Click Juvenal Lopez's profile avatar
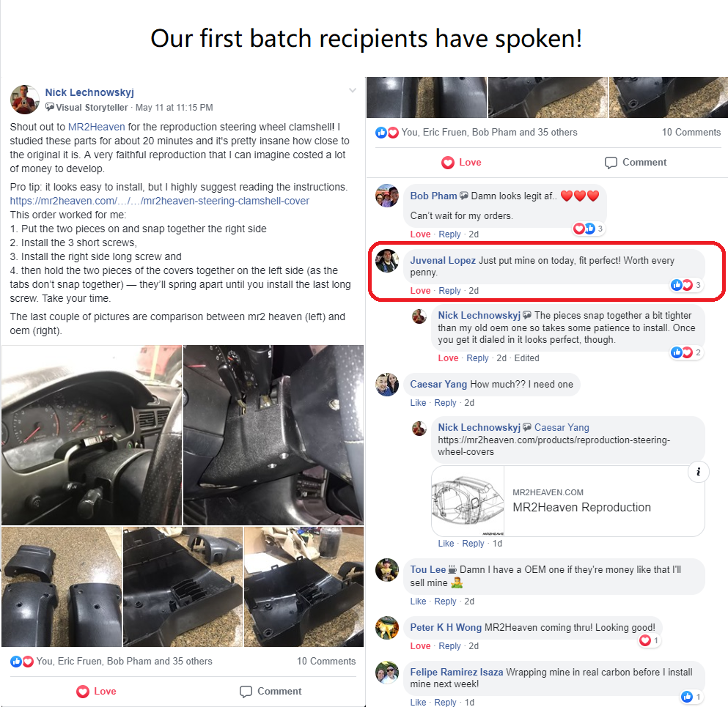 [x=387, y=261]
